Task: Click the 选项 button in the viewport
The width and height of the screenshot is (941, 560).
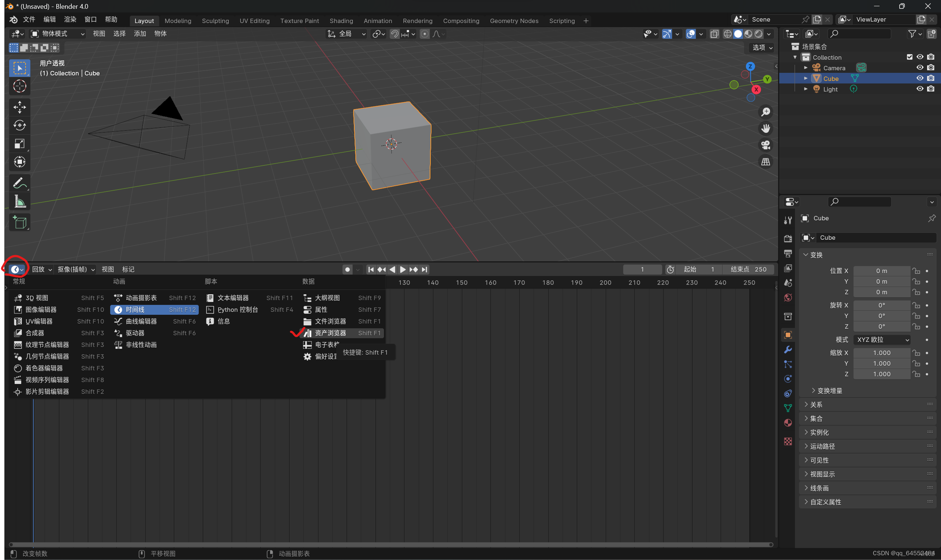Action: [762, 48]
